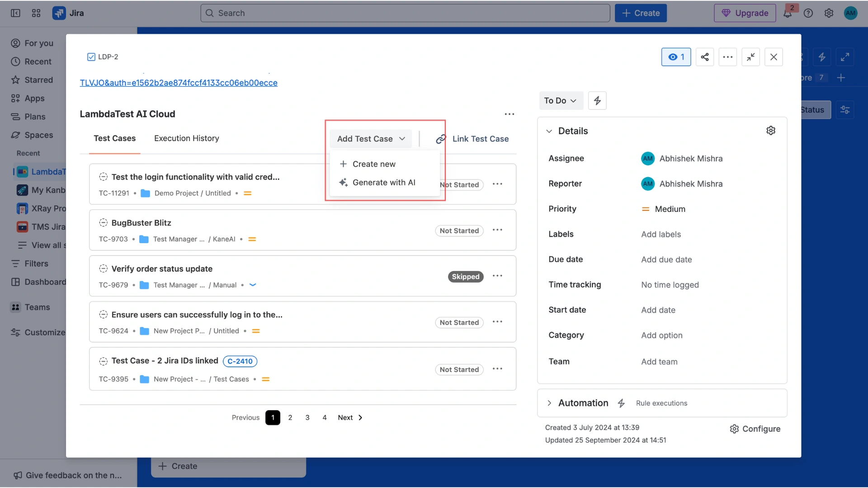The width and height of the screenshot is (868, 488).
Task: Toggle the watch issue eye button
Action: (675, 57)
